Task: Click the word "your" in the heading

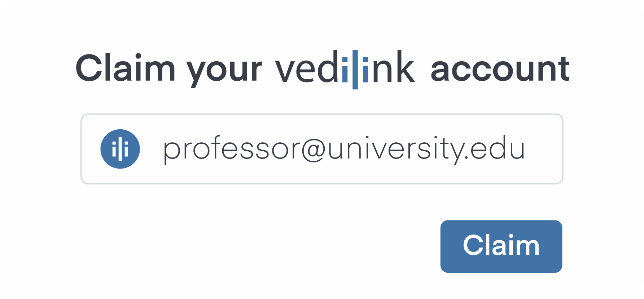Action: (224, 72)
